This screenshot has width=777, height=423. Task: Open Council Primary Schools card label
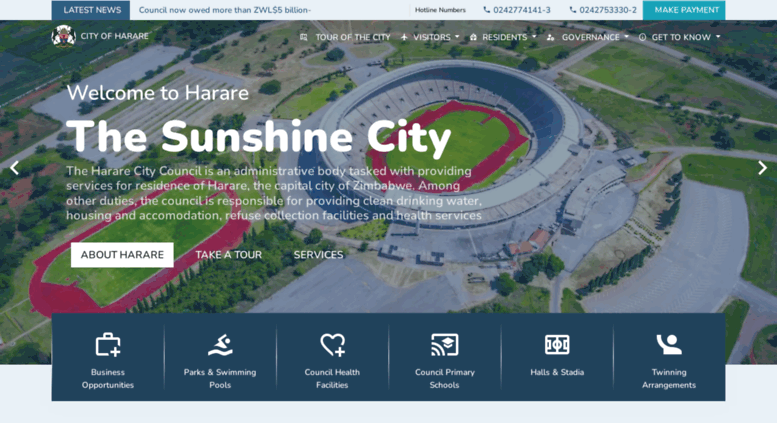click(x=444, y=378)
